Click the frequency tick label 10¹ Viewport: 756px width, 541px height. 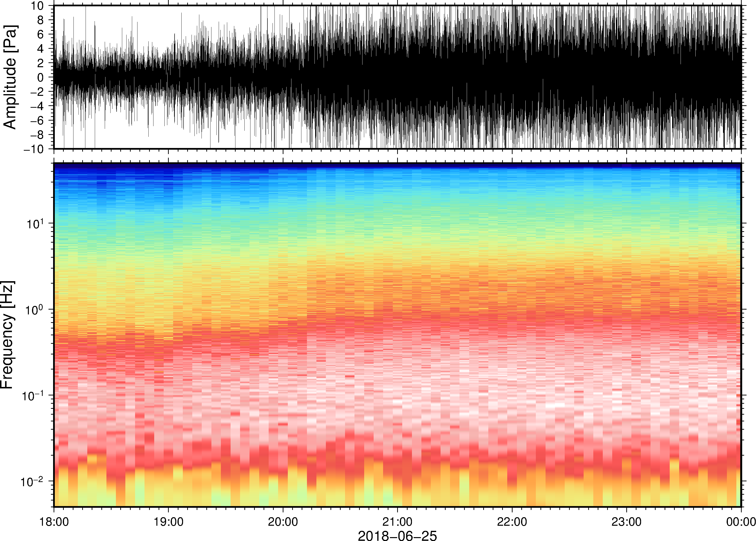(35, 223)
